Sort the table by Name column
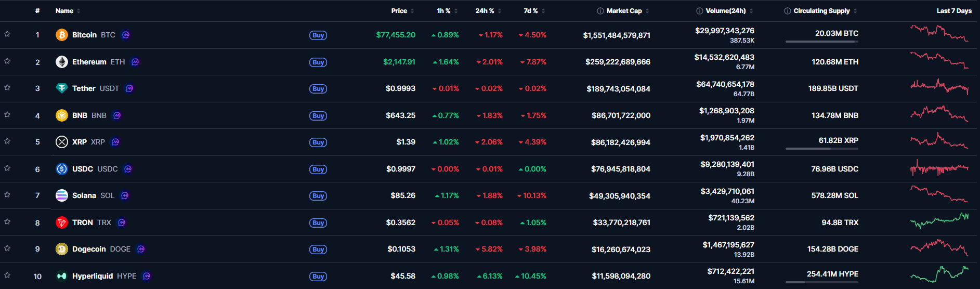The width and height of the screenshot is (980, 289). [68, 11]
